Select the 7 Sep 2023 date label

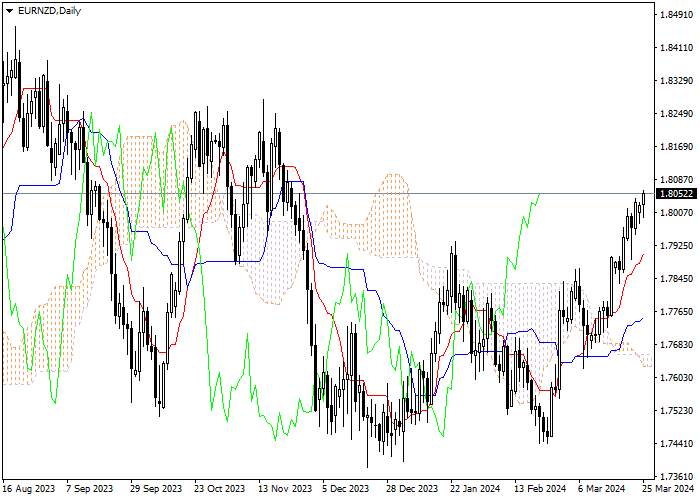pyautogui.click(x=89, y=488)
